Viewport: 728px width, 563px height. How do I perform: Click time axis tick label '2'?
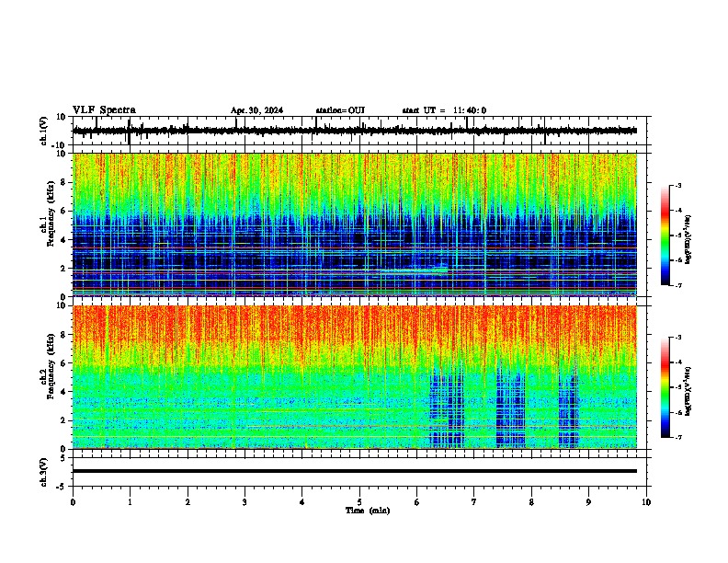coord(188,502)
